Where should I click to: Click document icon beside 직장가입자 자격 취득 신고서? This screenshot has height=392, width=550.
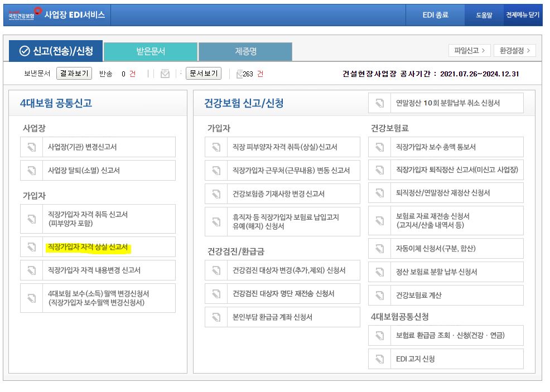32,219
